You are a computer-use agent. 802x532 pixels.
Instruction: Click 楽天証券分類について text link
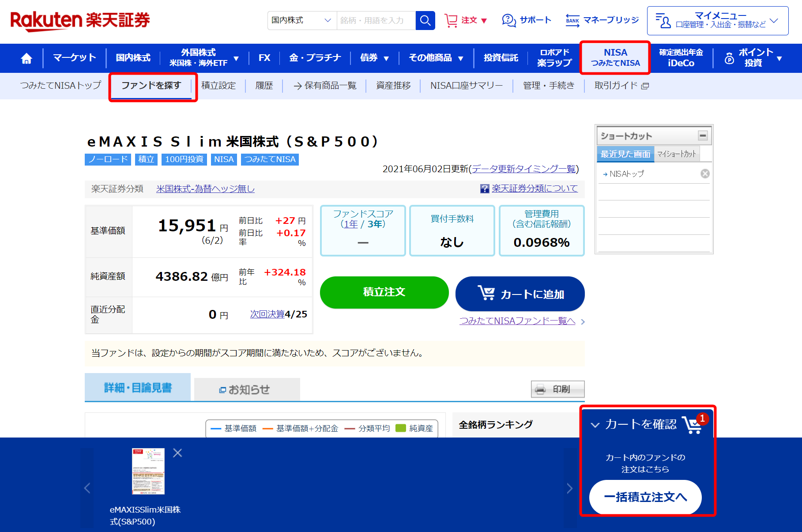[x=535, y=189]
